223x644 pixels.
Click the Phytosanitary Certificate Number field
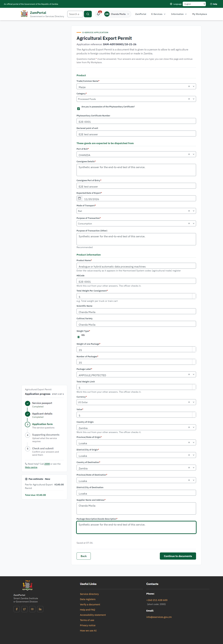point(136,121)
